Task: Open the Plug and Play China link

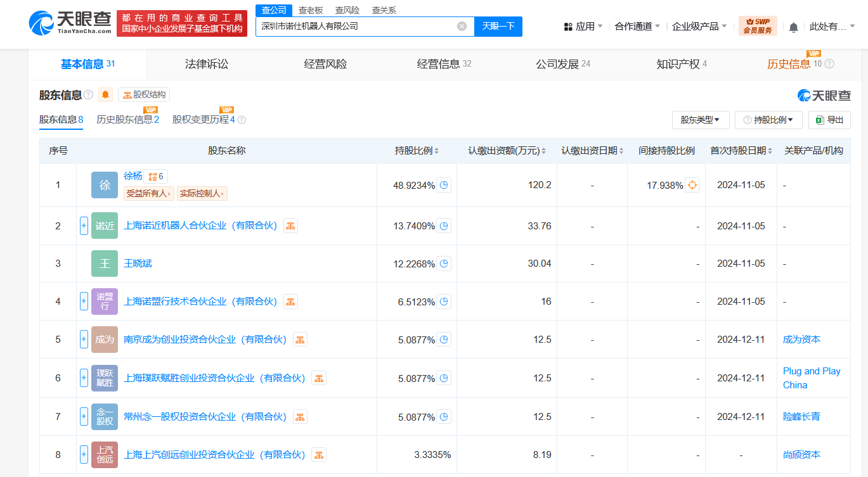Action: pyautogui.click(x=811, y=378)
